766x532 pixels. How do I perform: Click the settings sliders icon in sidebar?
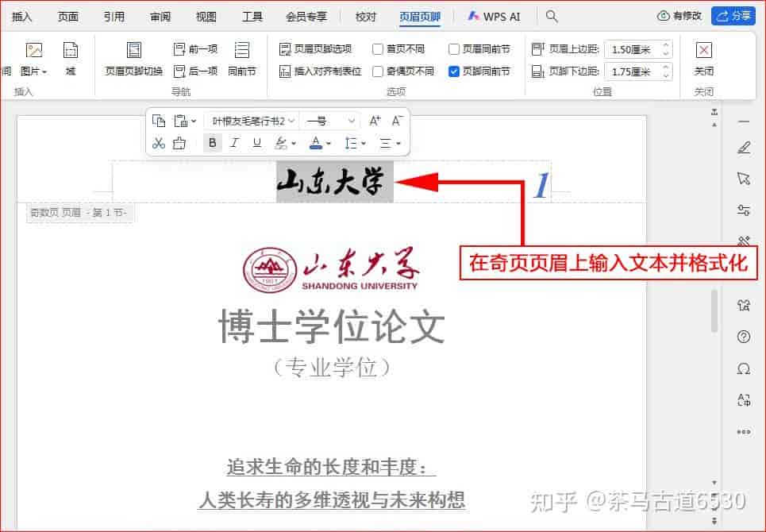click(x=744, y=210)
